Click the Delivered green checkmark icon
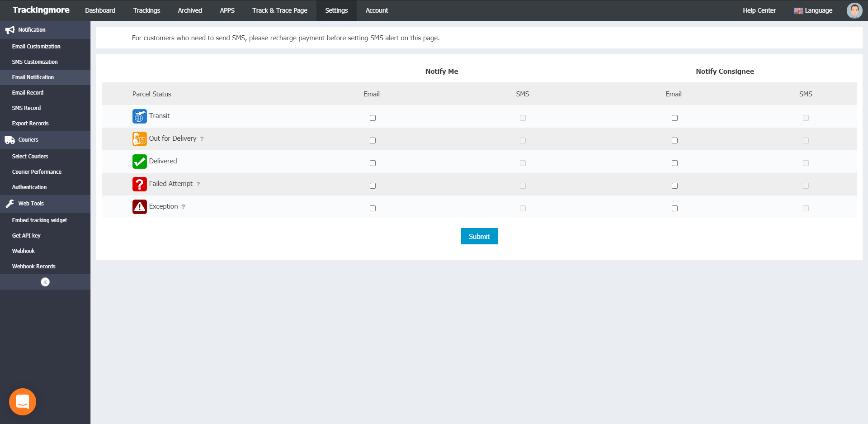The width and height of the screenshot is (868, 424). (140, 162)
